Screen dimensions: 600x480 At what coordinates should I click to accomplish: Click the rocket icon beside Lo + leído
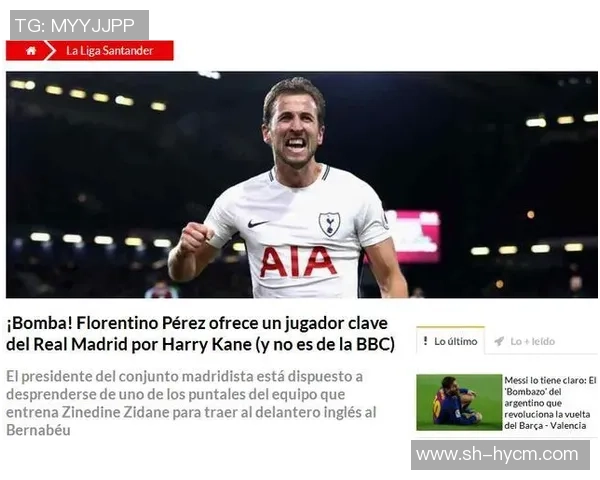499,341
